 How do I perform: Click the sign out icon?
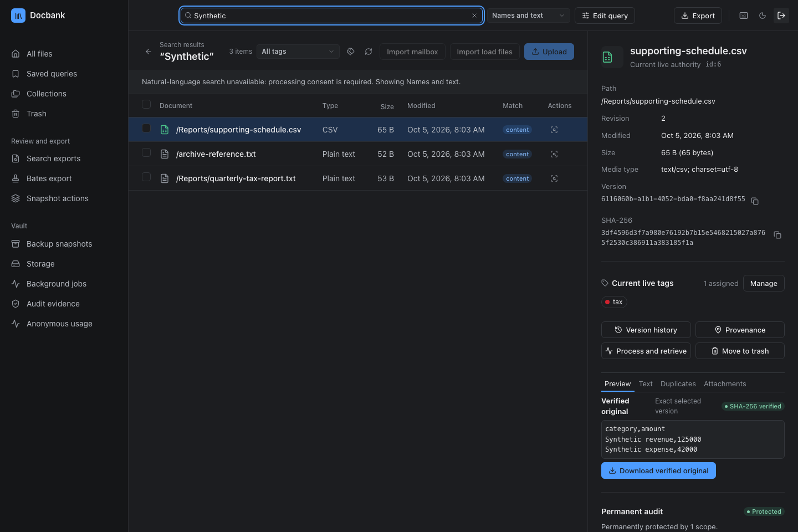781,16
